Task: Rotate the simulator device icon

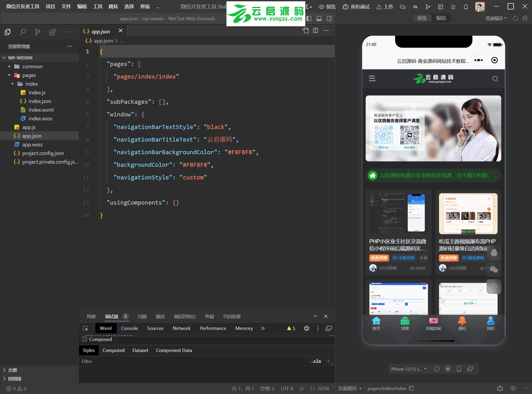Action: (437, 369)
